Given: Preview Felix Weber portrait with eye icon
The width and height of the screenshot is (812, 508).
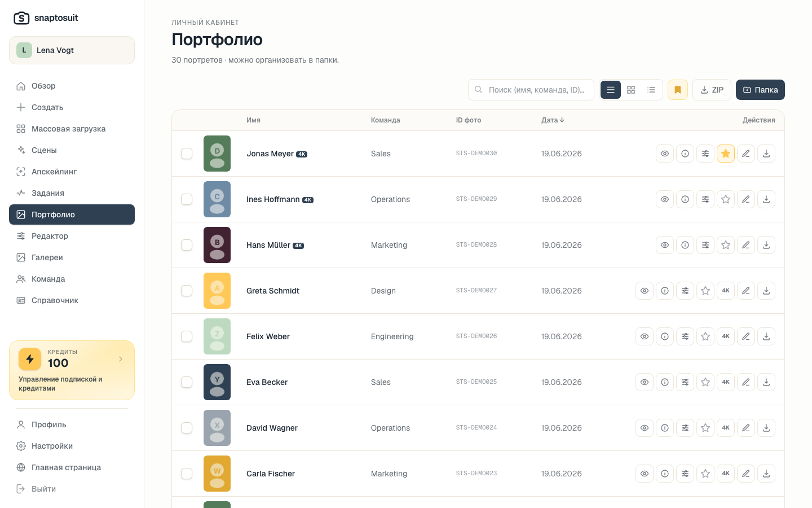Looking at the screenshot, I should 645,336.
